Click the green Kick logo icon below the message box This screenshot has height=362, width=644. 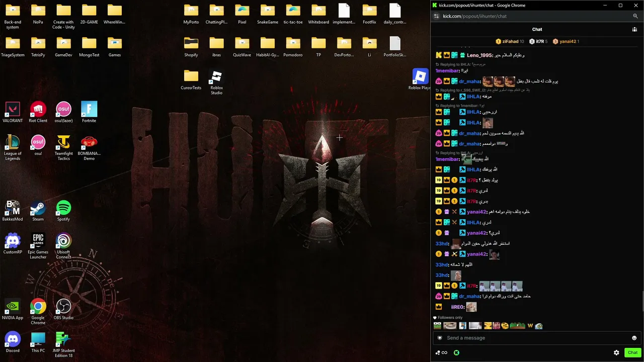coord(456,352)
